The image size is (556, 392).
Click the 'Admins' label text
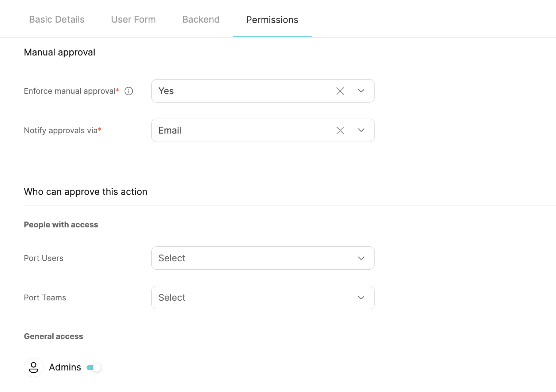pyautogui.click(x=65, y=368)
